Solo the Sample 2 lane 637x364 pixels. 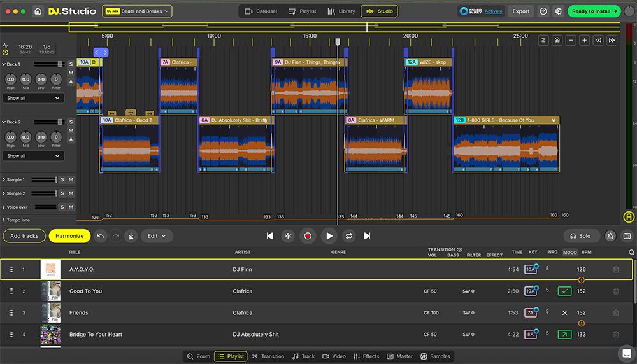point(62,193)
